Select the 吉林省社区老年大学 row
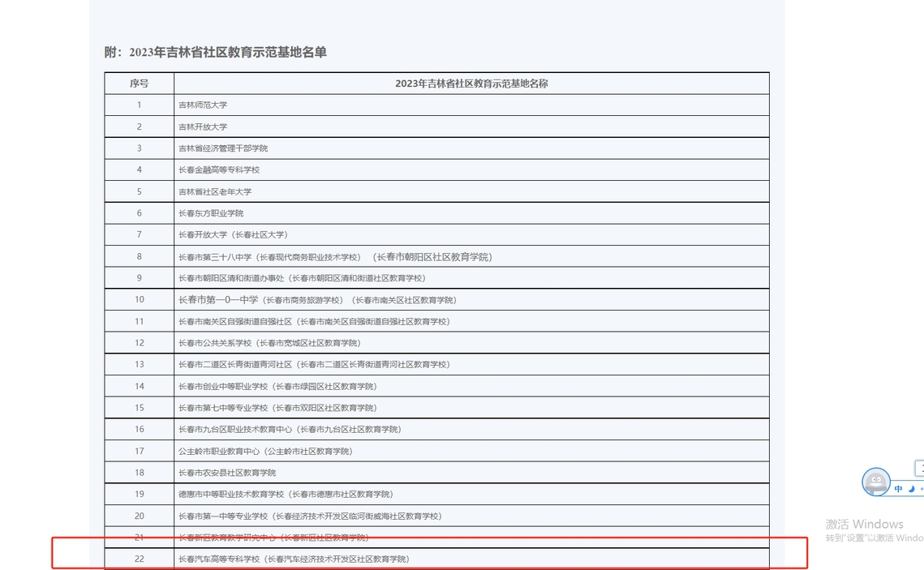 point(215,192)
